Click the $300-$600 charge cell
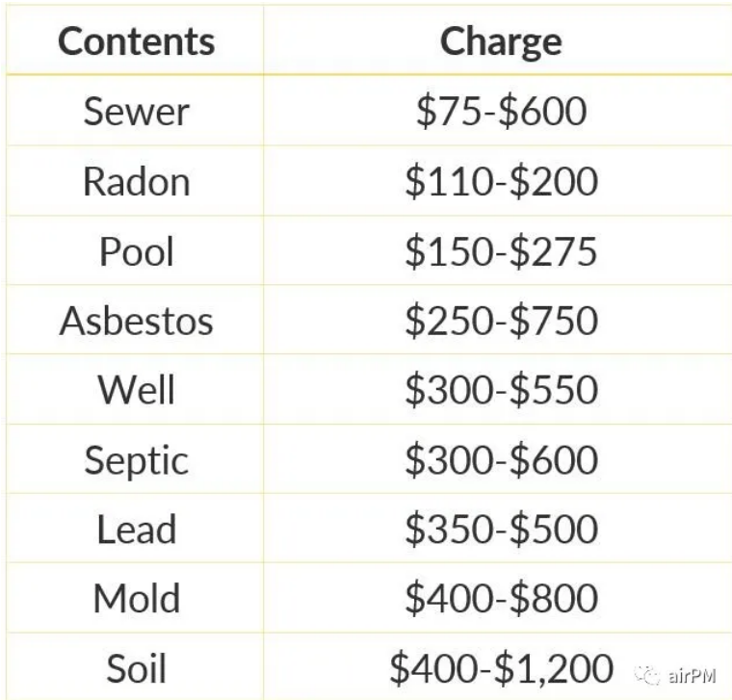This screenshot has width=732, height=700. pyautogui.click(x=502, y=459)
